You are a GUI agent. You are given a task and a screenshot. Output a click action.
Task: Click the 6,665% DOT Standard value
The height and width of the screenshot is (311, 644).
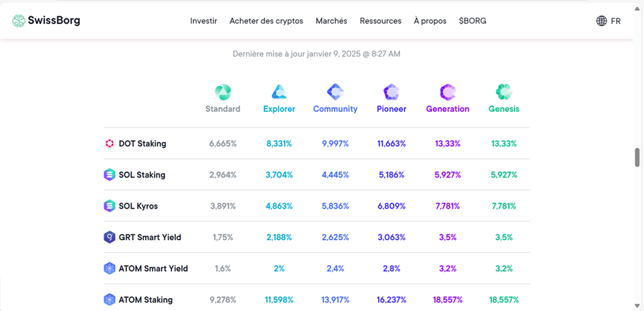223,144
